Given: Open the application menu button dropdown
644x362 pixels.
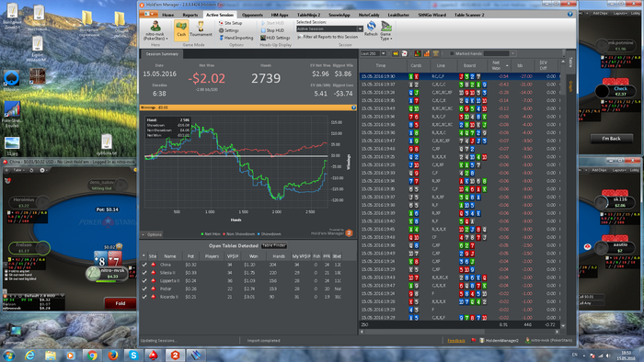Looking at the screenshot, I should coord(149,15).
